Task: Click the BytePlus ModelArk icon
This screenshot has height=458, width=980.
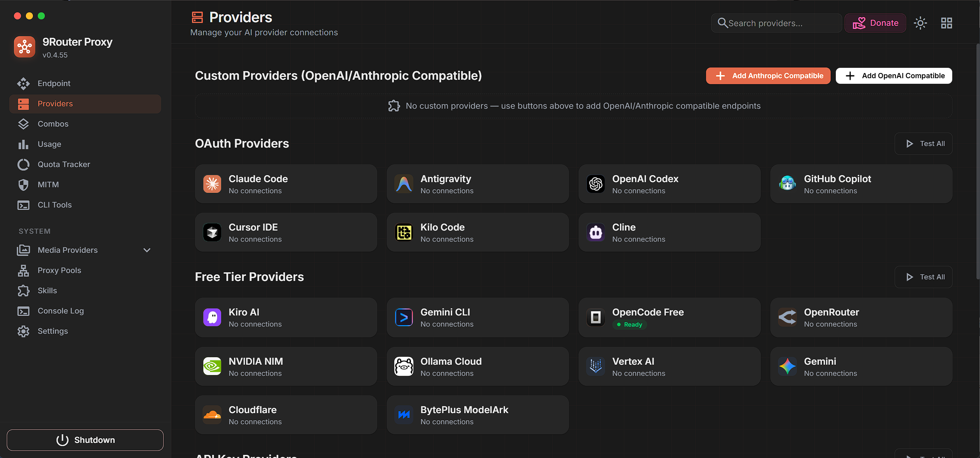Action: (404, 415)
